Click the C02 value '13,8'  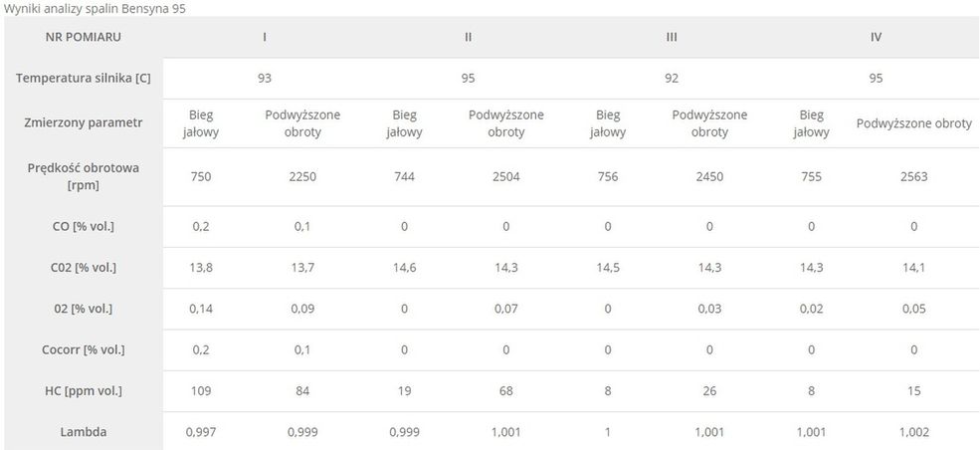[x=201, y=268]
